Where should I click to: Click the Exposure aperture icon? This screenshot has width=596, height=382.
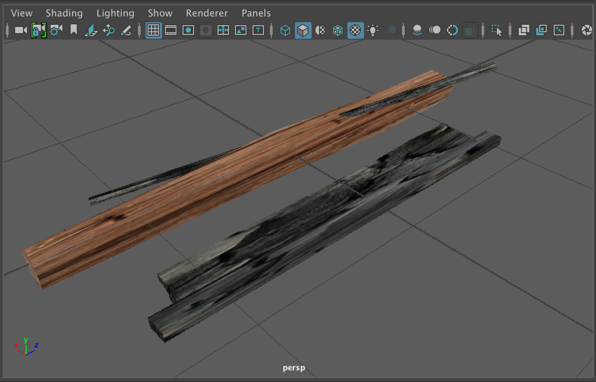tap(586, 30)
